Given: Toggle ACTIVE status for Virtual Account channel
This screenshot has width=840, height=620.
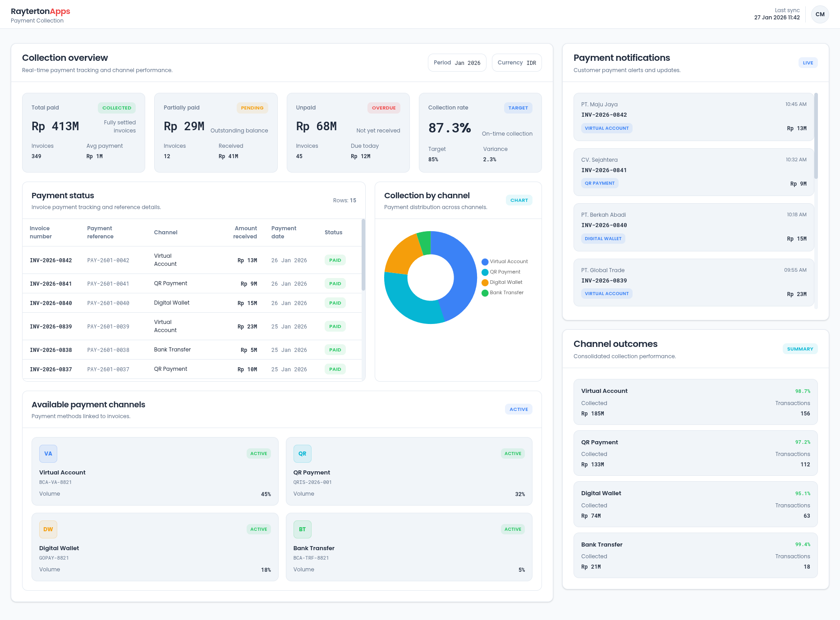Looking at the screenshot, I should (x=258, y=453).
